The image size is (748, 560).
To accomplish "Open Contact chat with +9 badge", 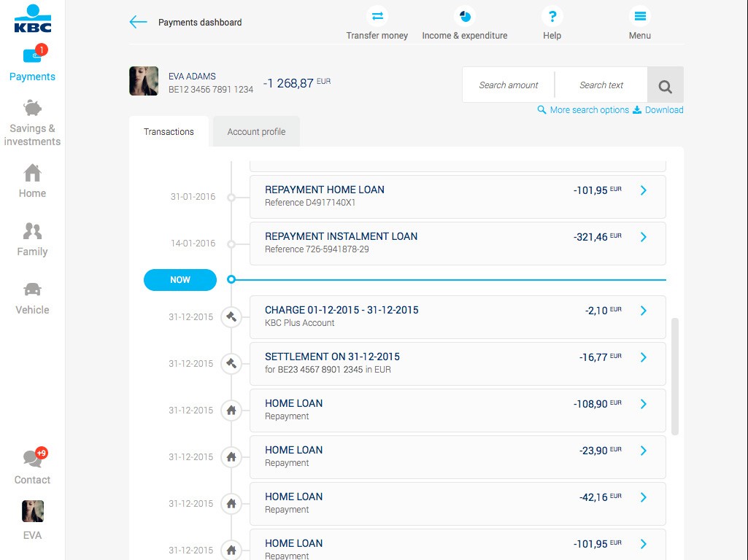I will pos(32,459).
